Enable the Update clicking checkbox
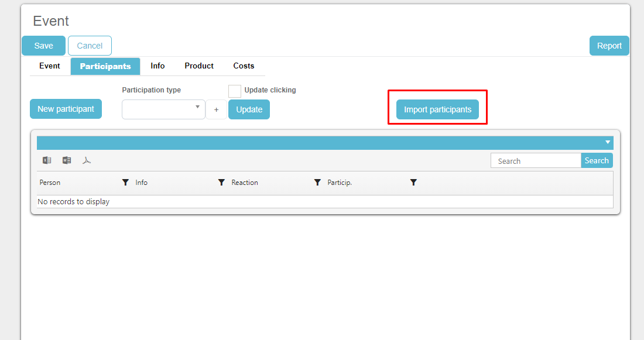Screen dimensions: 644x340 (234, 91)
